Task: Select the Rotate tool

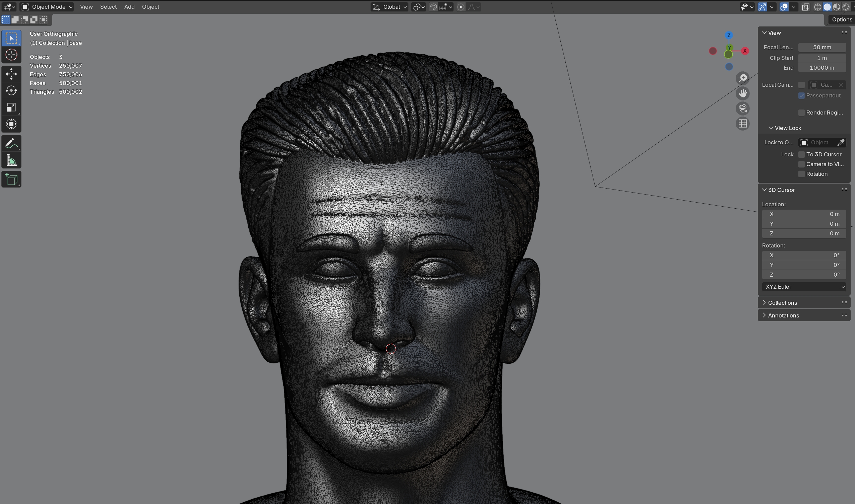Action: pyautogui.click(x=11, y=91)
